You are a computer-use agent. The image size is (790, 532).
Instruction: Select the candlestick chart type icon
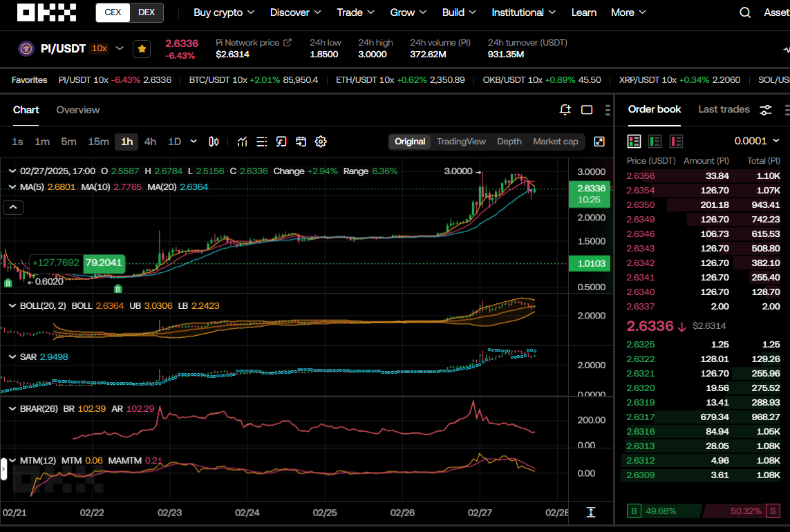pyautogui.click(x=214, y=142)
